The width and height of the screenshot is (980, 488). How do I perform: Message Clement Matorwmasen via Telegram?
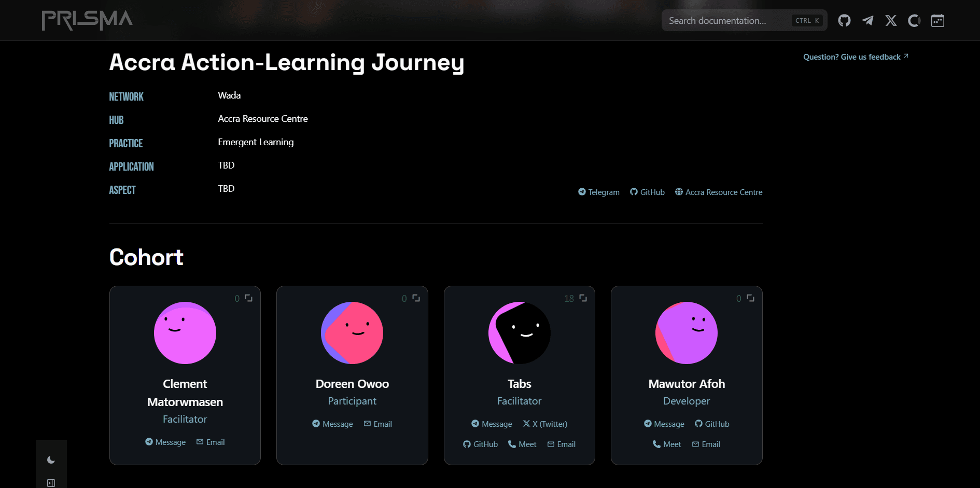tap(165, 442)
